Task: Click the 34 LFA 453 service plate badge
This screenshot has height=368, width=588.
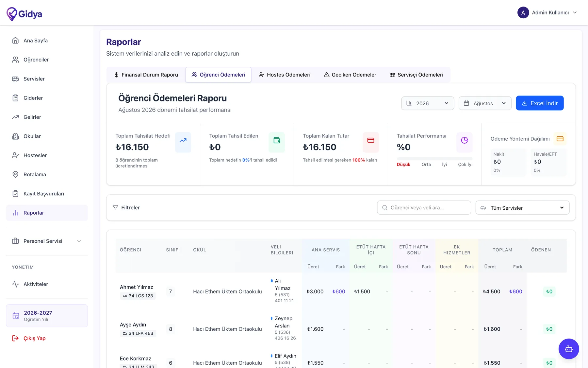Action: pos(138,333)
